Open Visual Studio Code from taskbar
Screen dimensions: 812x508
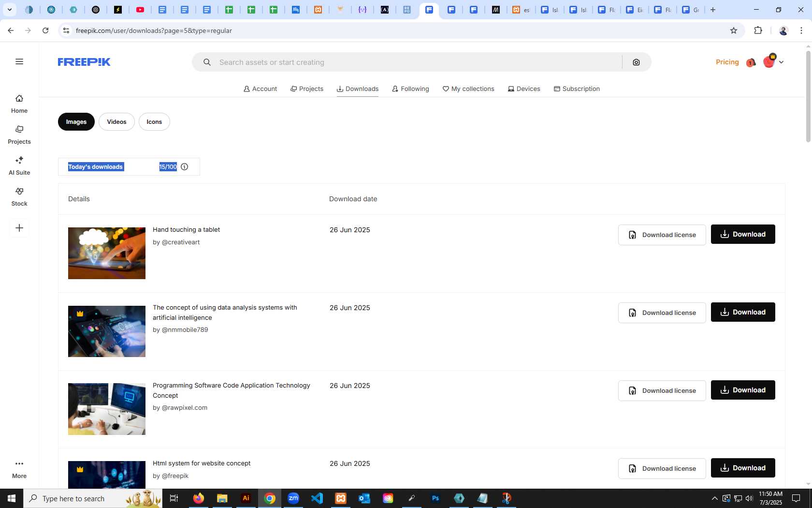(317, 498)
